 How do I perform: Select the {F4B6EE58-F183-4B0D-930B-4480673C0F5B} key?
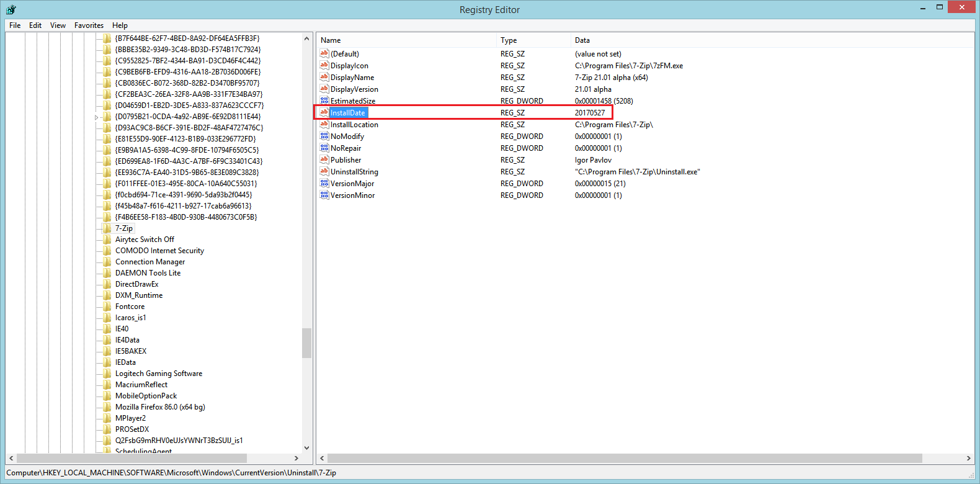coord(186,217)
